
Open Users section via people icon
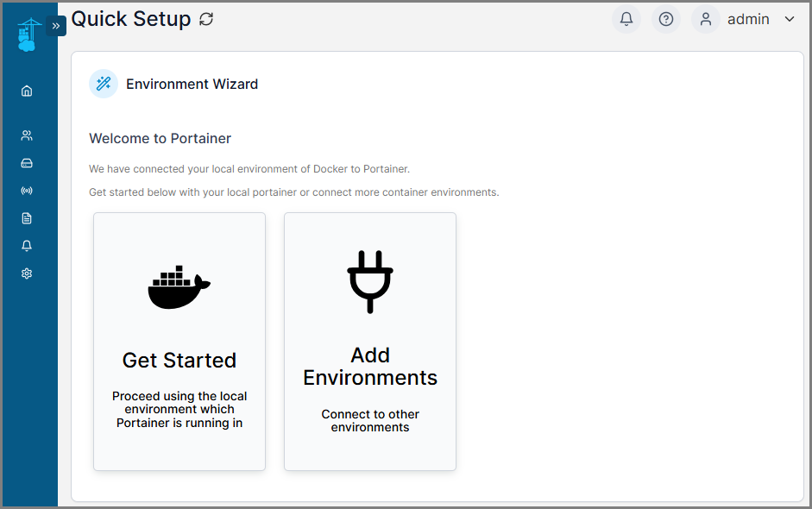pos(27,135)
